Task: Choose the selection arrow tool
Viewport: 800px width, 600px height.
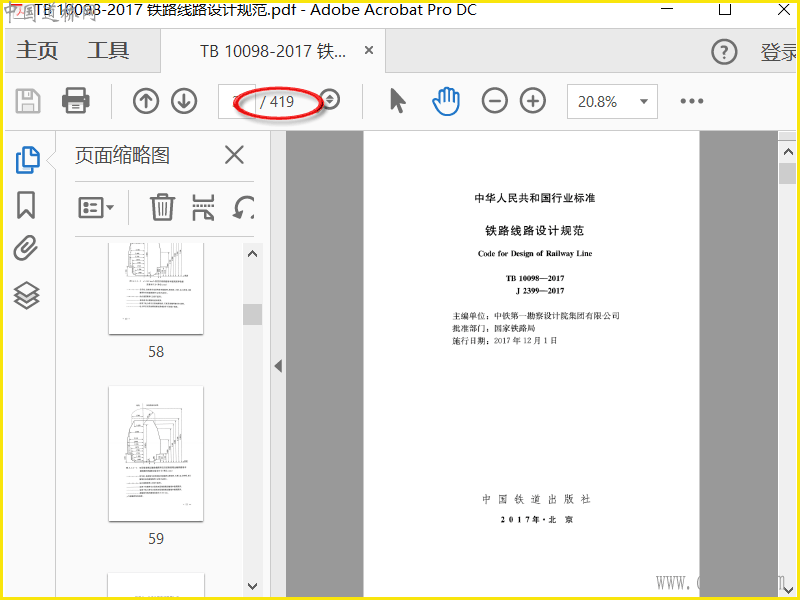Action: [397, 101]
